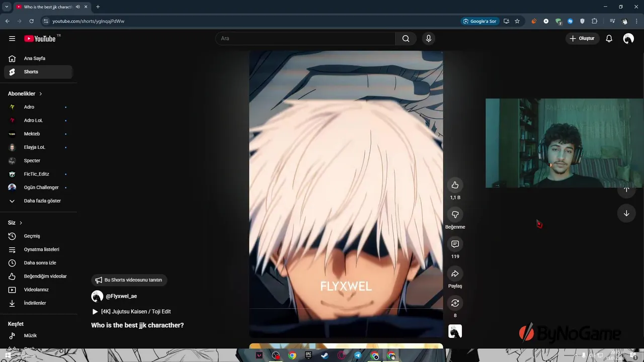The height and width of the screenshot is (362, 644).
Task: Open Shorts in the sidebar
Action: point(38,72)
